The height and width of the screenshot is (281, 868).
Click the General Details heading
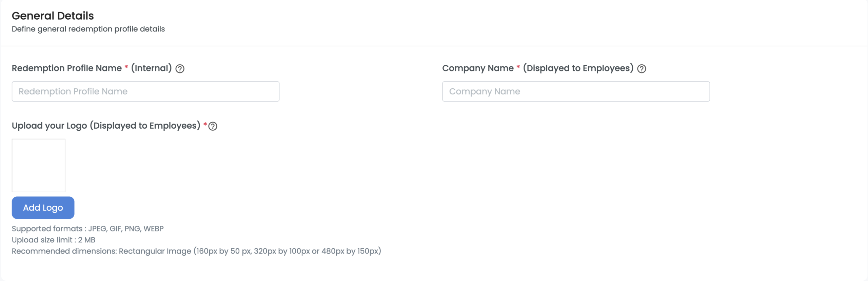[53, 16]
